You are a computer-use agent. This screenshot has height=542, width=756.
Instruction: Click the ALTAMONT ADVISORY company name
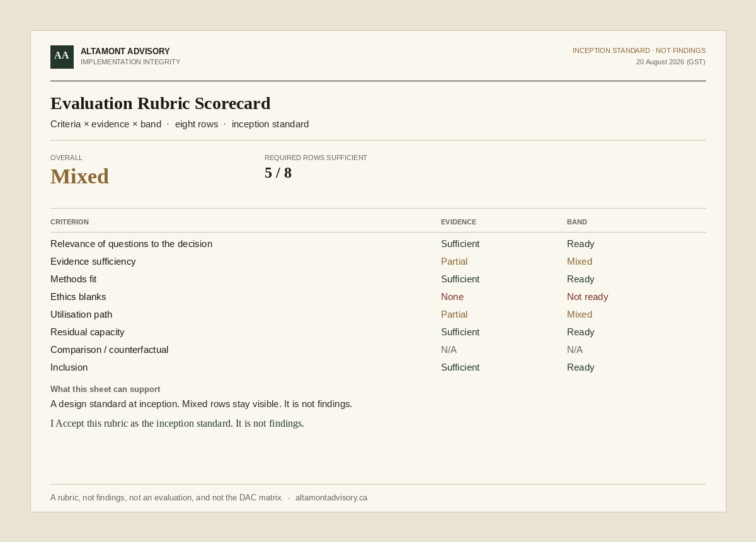click(x=125, y=51)
